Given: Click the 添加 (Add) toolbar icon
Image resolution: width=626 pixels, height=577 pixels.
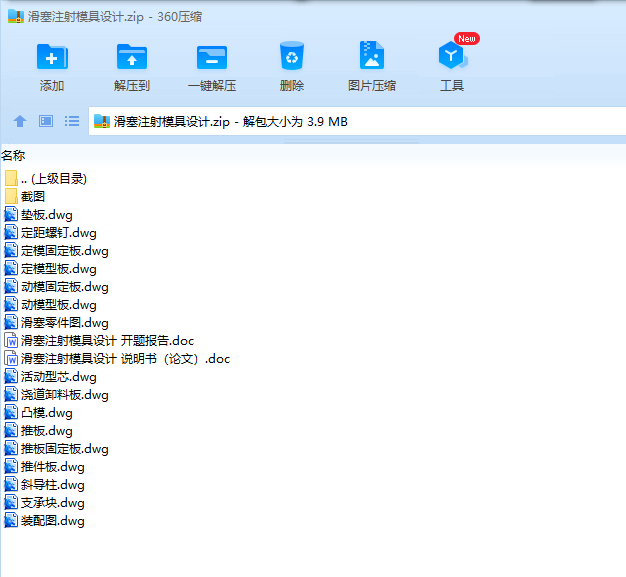Looking at the screenshot, I should pos(52,57).
